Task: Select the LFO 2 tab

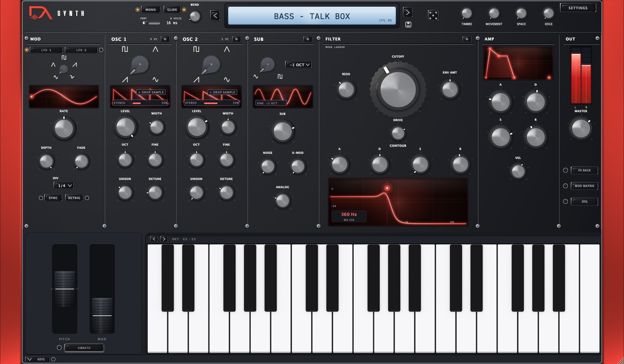Action: (x=81, y=50)
